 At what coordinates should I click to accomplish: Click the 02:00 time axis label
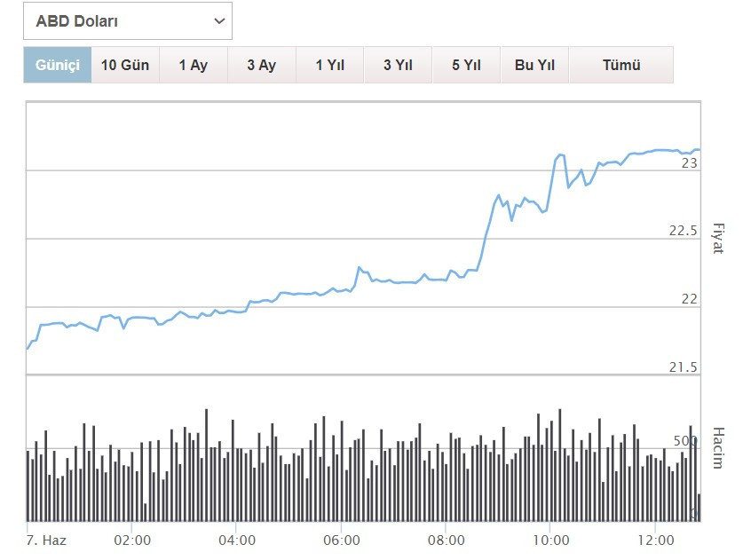[x=131, y=540]
